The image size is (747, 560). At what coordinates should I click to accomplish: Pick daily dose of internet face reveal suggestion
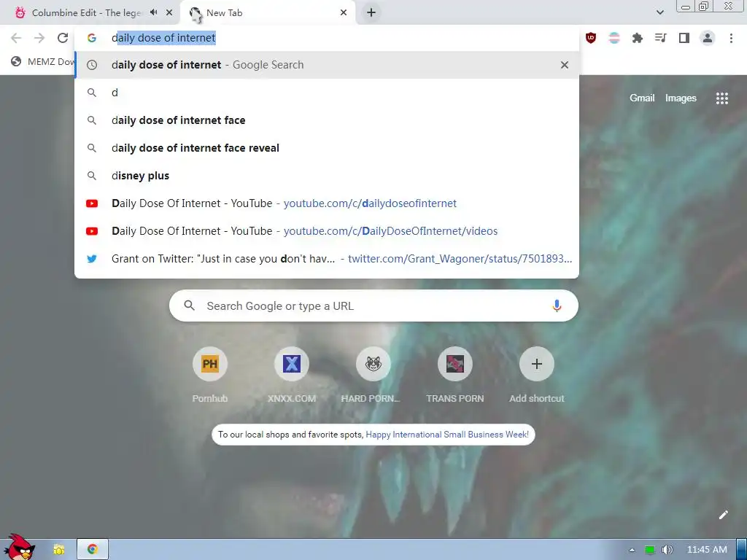point(327,147)
